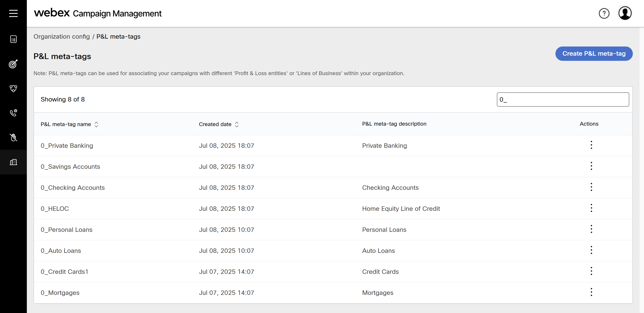Viewport: 644px width, 313px height.
Task: Focus the search field containing 0_
Action: coord(563,99)
